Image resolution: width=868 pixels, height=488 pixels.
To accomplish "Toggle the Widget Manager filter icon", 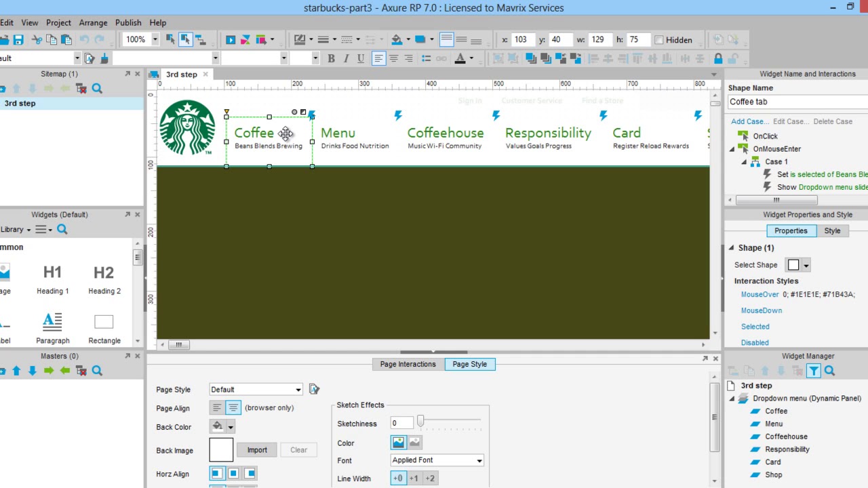I will point(813,371).
